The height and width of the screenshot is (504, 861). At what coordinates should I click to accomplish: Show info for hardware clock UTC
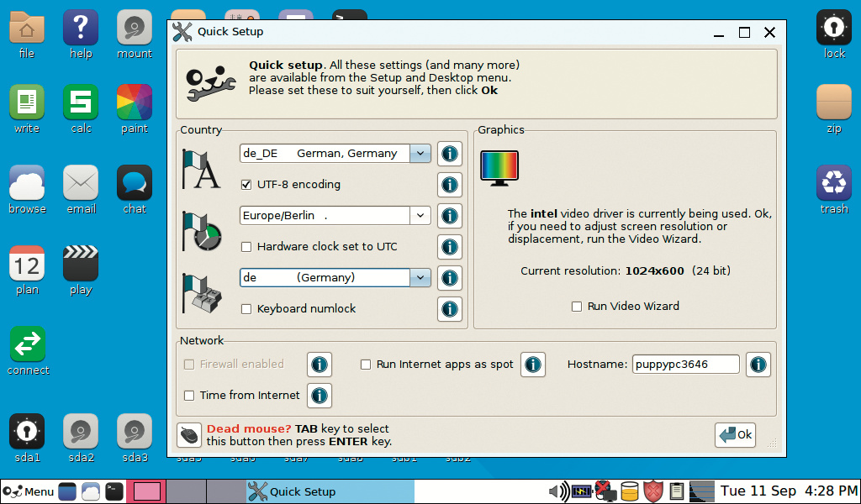(x=450, y=247)
